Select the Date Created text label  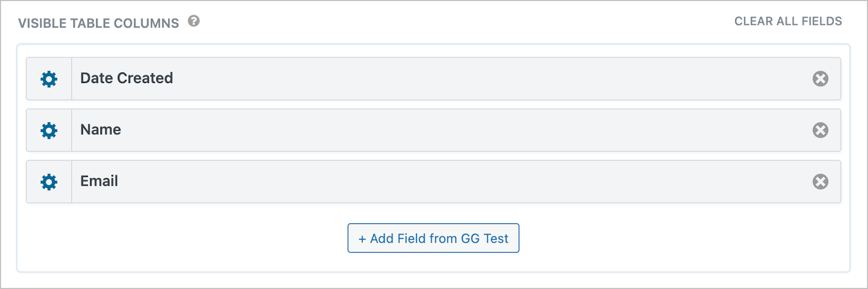[x=126, y=78]
